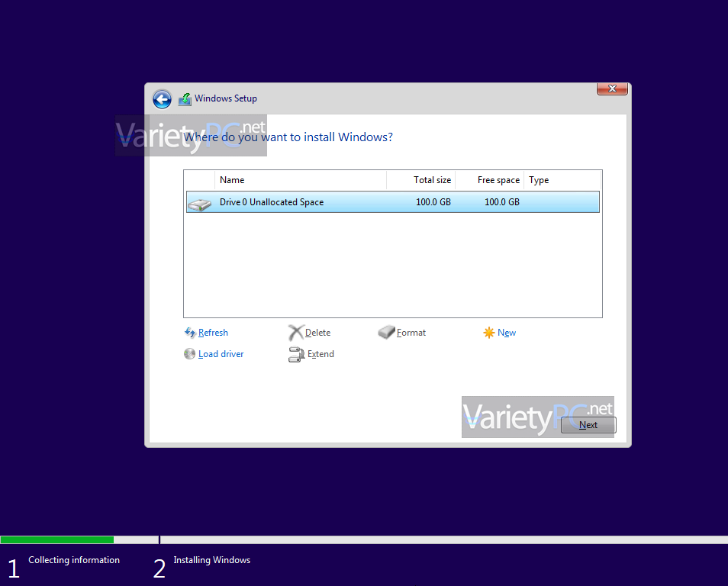The width and height of the screenshot is (728, 586).
Task: Click the green installation progress bar
Action: [57, 539]
